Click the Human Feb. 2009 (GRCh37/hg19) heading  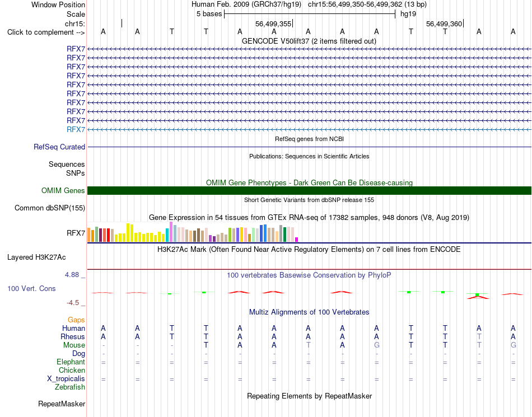tap(246, 4)
